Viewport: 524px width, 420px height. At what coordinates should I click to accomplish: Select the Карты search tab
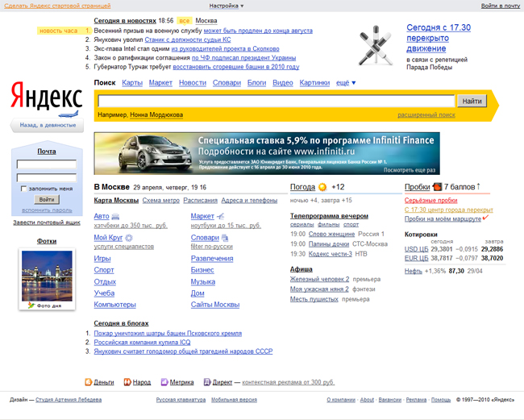(132, 82)
